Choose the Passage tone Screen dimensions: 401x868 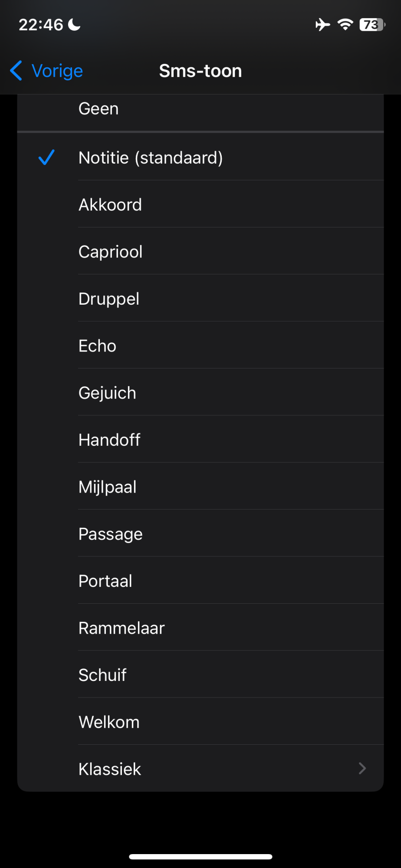[x=111, y=534]
